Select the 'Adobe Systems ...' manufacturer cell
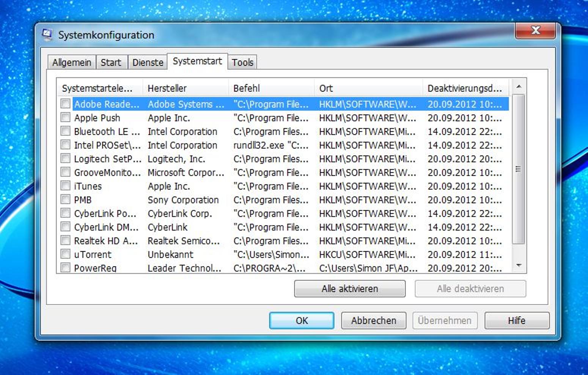Viewport: 588px width, 375px height. click(186, 104)
